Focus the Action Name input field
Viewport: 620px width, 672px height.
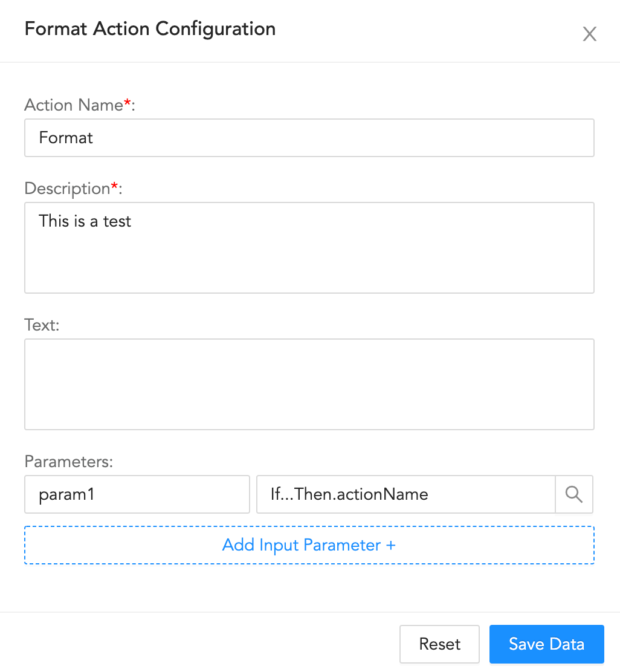pyautogui.click(x=309, y=138)
